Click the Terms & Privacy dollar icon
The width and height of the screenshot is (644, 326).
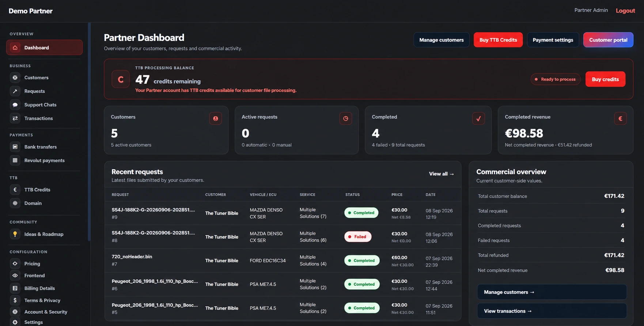15,300
